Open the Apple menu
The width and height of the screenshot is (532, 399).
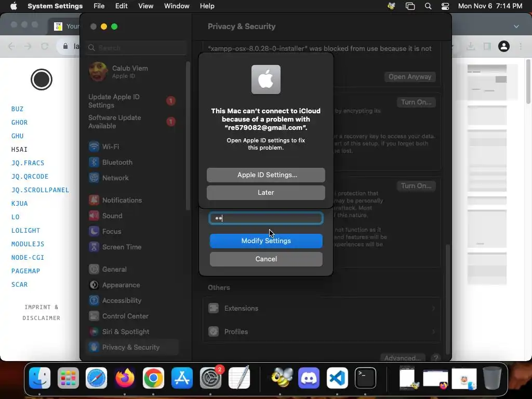pyautogui.click(x=14, y=6)
